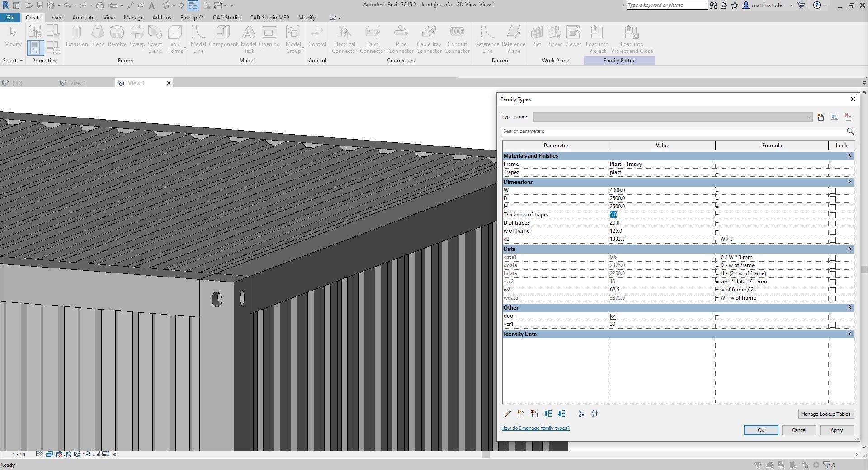Screen dimensions: 868x470
Task: Select the Blend form tool
Action: coord(98,36)
